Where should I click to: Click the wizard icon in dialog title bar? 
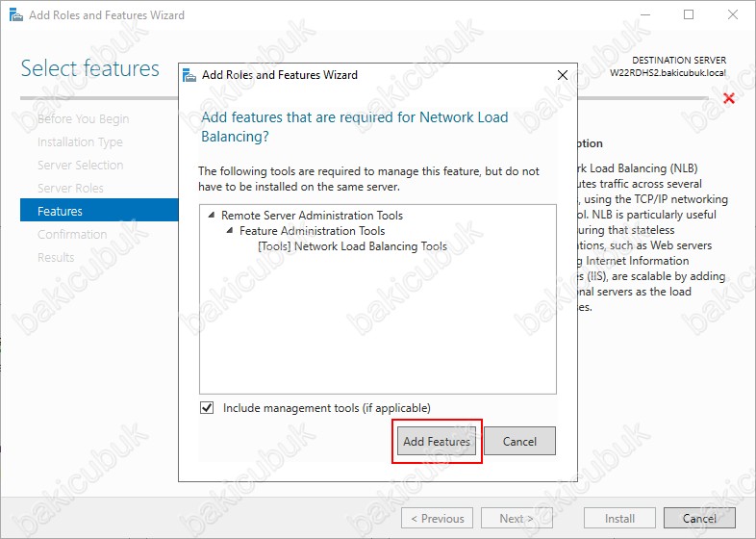coord(189,75)
